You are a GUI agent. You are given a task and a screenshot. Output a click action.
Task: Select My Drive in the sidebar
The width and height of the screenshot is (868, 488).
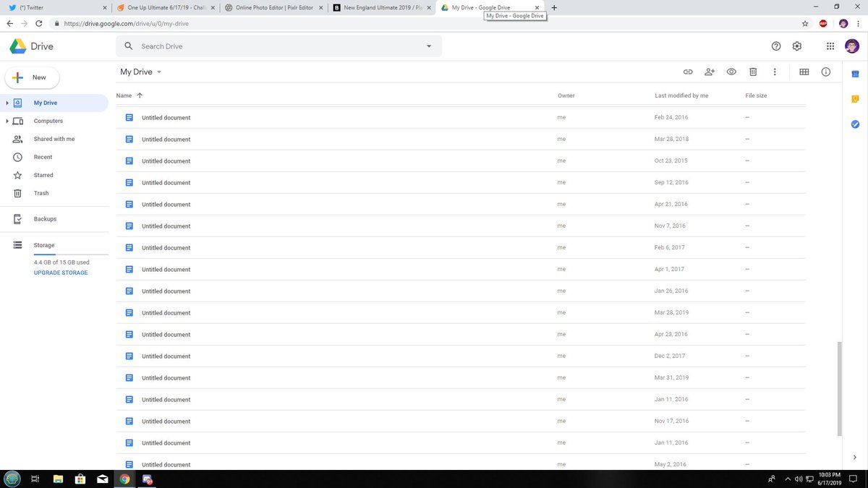[54, 103]
